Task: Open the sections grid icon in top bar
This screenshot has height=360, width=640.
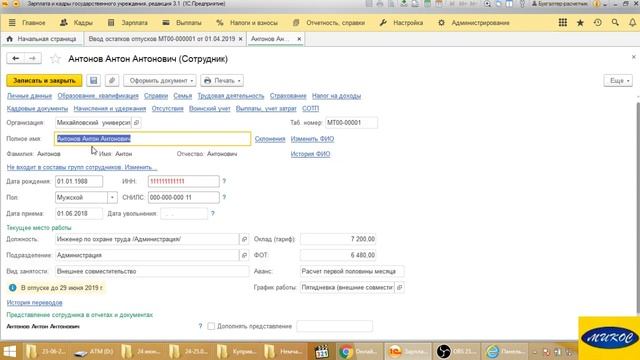Action: coord(562,23)
